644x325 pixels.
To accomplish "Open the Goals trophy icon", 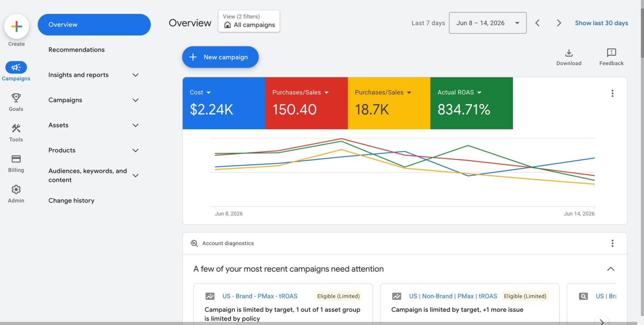I will pyautogui.click(x=16, y=98).
